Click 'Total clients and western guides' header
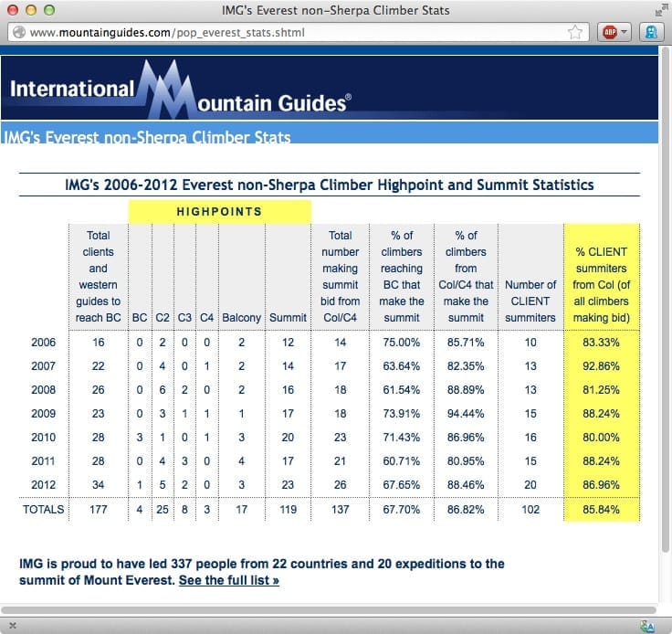The width and height of the screenshot is (672, 634). (98, 277)
